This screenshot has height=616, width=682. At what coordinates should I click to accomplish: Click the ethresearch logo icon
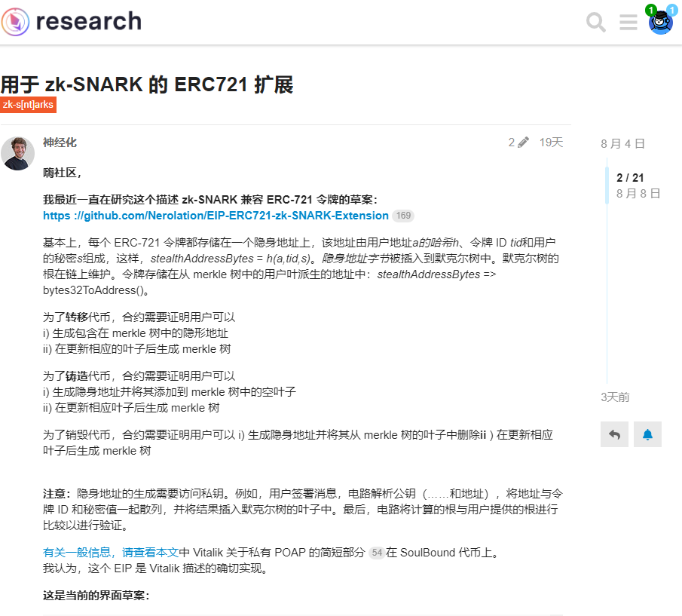pos(15,21)
